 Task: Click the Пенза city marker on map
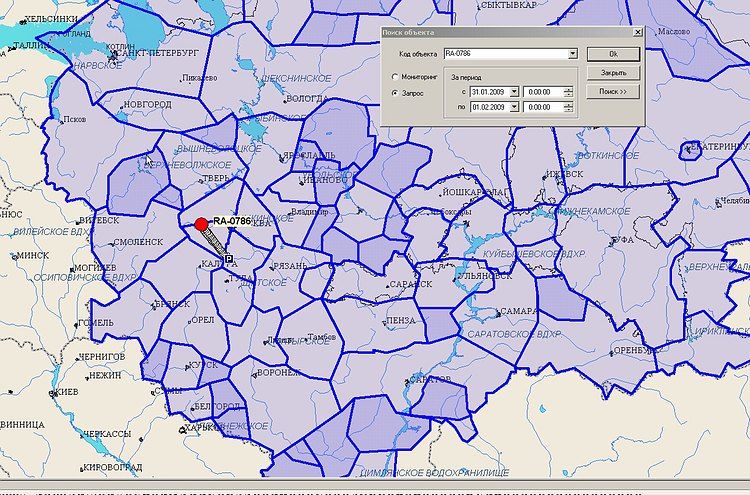coord(383,321)
